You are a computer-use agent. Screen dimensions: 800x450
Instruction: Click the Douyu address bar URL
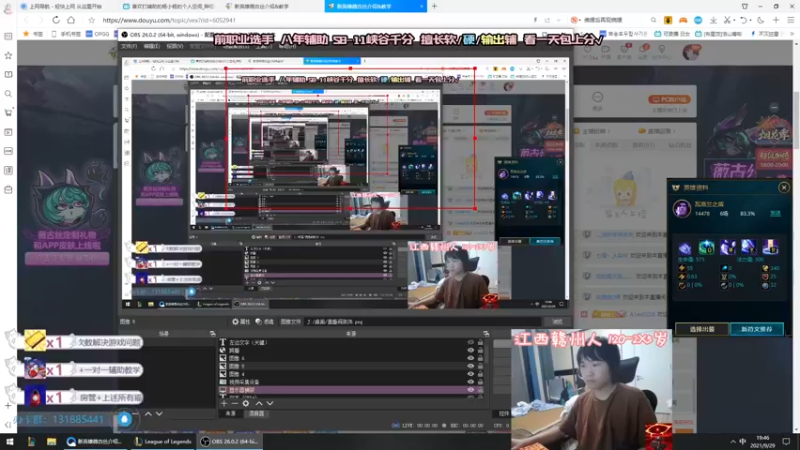point(169,20)
